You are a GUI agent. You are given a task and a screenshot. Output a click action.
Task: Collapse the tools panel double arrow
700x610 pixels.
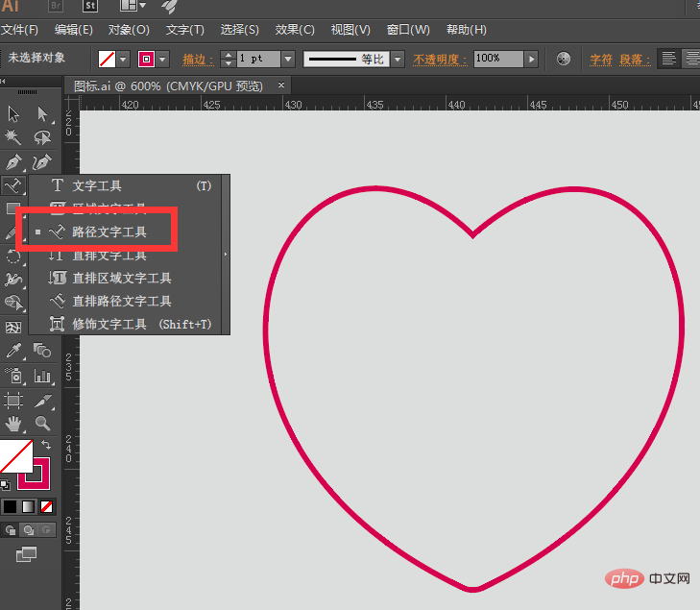pos(3,82)
